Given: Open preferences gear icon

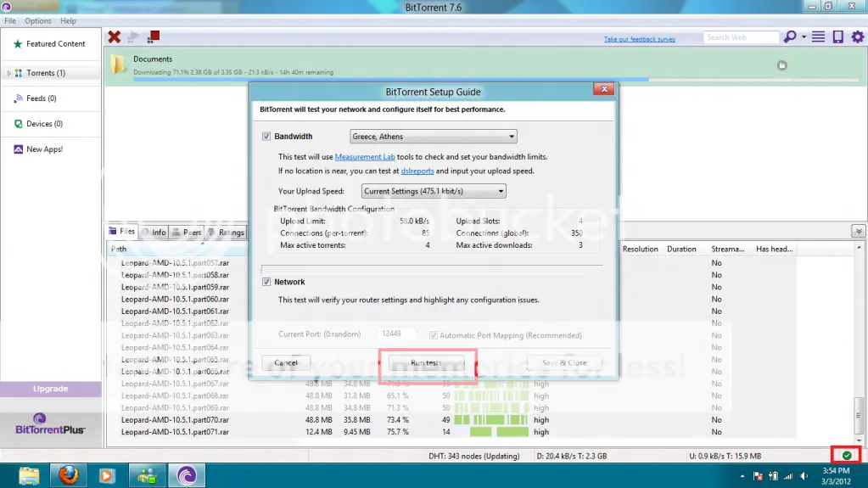Looking at the screenshot, I should click(x=858, y=37).
